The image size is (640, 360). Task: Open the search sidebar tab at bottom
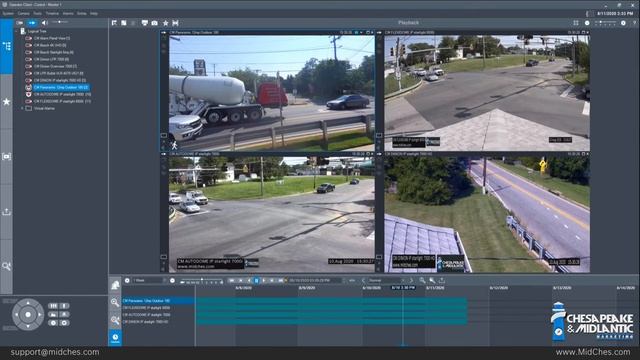[7, 267]
